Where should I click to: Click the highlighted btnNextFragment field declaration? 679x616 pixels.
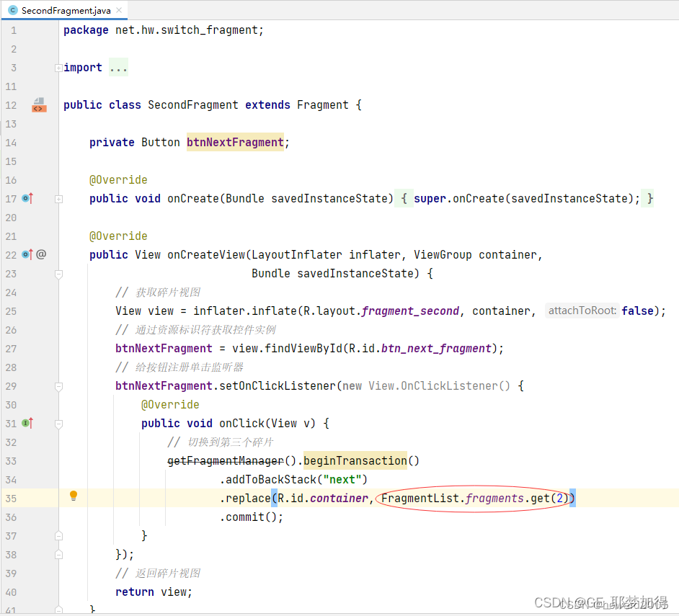click(235, 142)
